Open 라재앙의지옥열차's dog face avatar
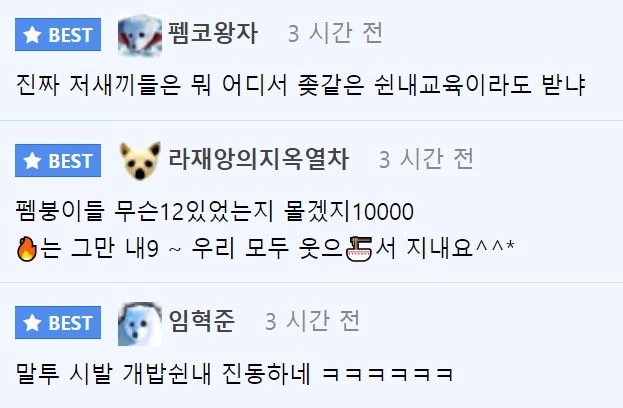Viewport: 623px width, 408px height. coord(140,160)
